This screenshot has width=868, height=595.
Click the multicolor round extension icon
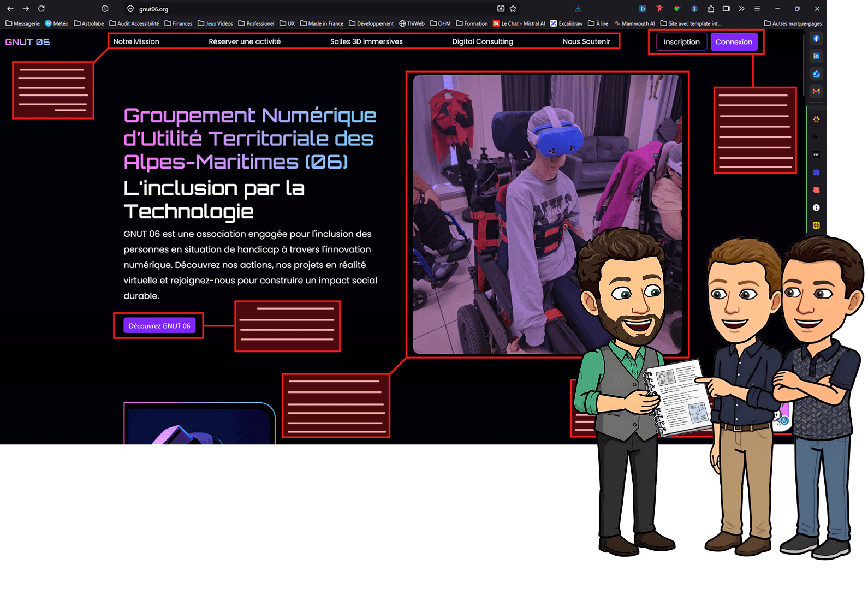(x=677, y=9)
